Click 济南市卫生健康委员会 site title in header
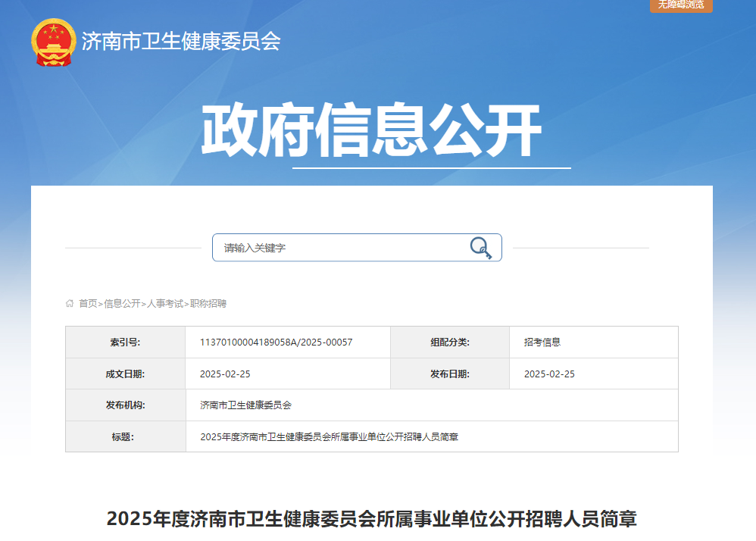 181,41
